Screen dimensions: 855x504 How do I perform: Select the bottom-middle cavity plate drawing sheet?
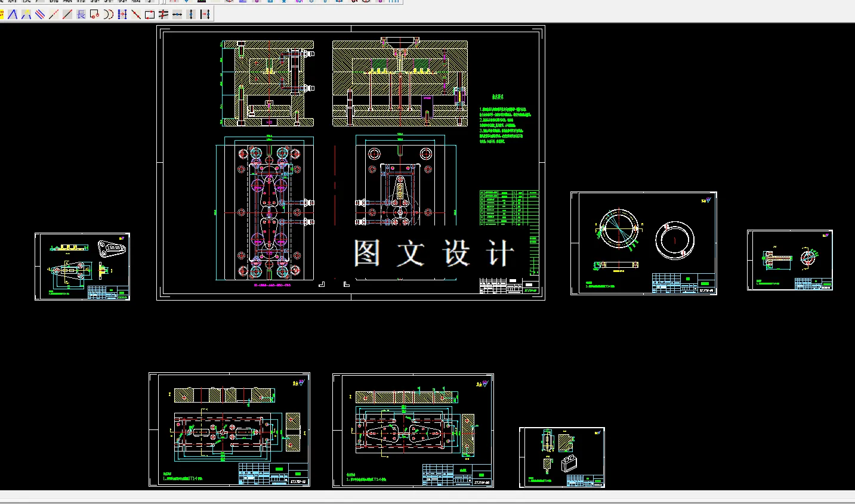click(413, 431)
